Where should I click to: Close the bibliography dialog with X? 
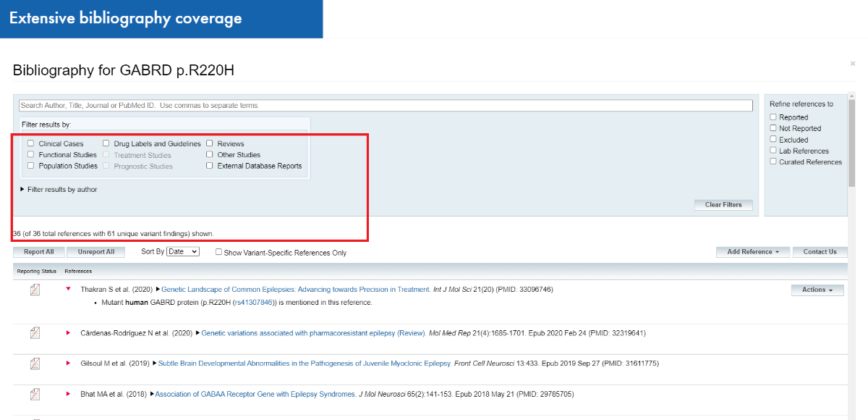853,64
